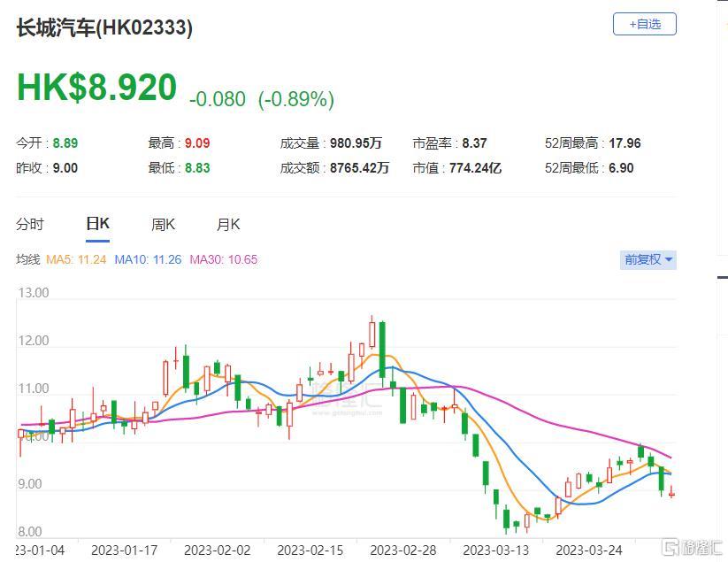Click the 9.00 price axis label
Image resolution: width=728 pixels, height=562 pixels.
click(x=30, y=484)
